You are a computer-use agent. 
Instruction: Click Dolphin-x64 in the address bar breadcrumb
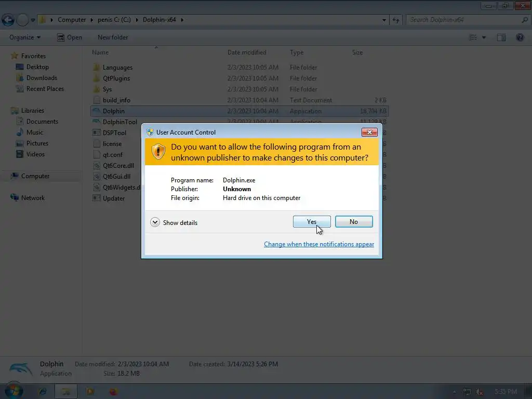[x=159, y=20]
